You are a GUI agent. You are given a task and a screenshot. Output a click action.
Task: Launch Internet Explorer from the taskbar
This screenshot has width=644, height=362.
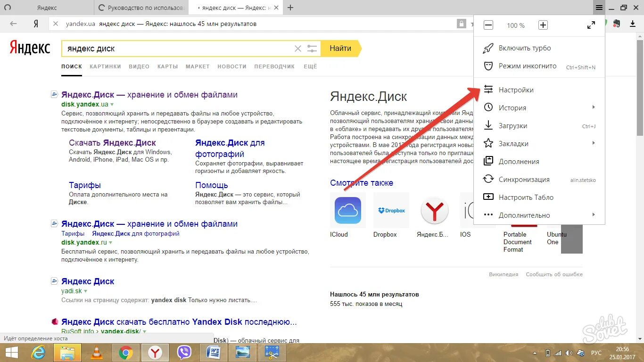[38, 353]
